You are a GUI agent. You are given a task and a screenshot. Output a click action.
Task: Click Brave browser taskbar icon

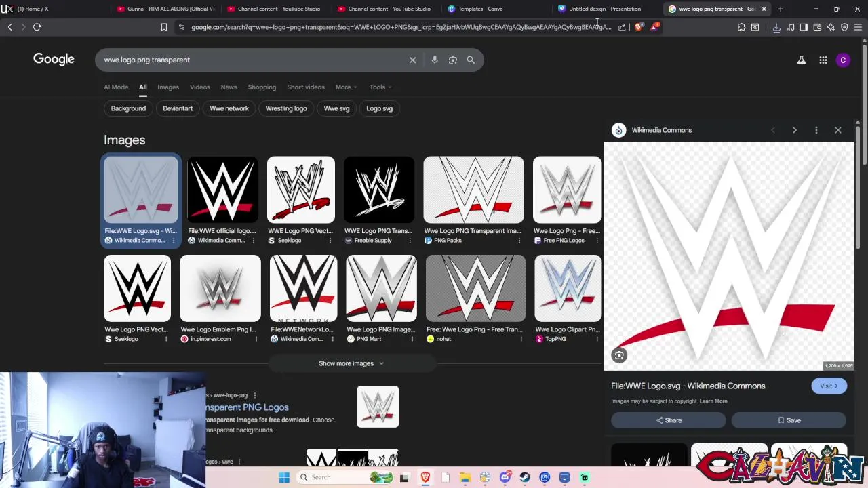425,477
